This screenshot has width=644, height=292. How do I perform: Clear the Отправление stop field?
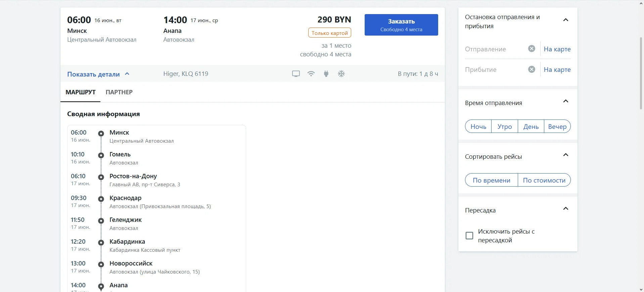click(x=532, y=49)
